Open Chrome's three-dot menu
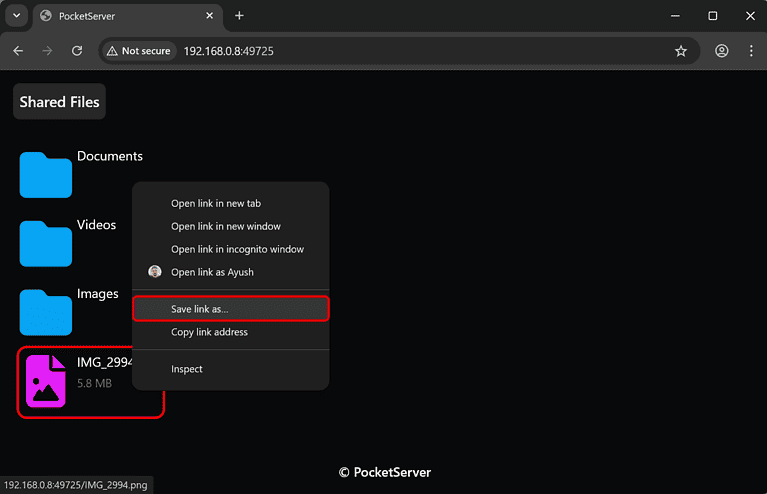This screenshot has width=767, height=494. pos(750,51)
